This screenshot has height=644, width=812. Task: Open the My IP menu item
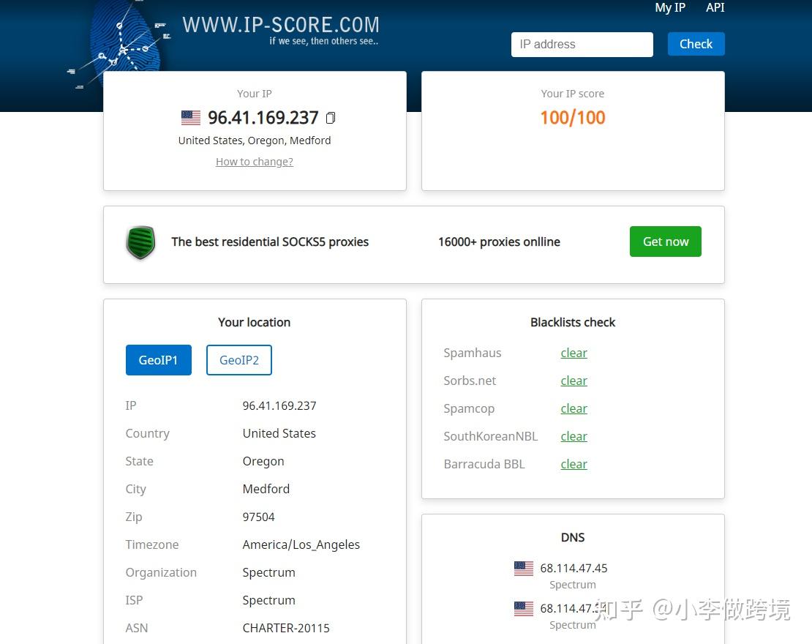(x=669, y=8)
